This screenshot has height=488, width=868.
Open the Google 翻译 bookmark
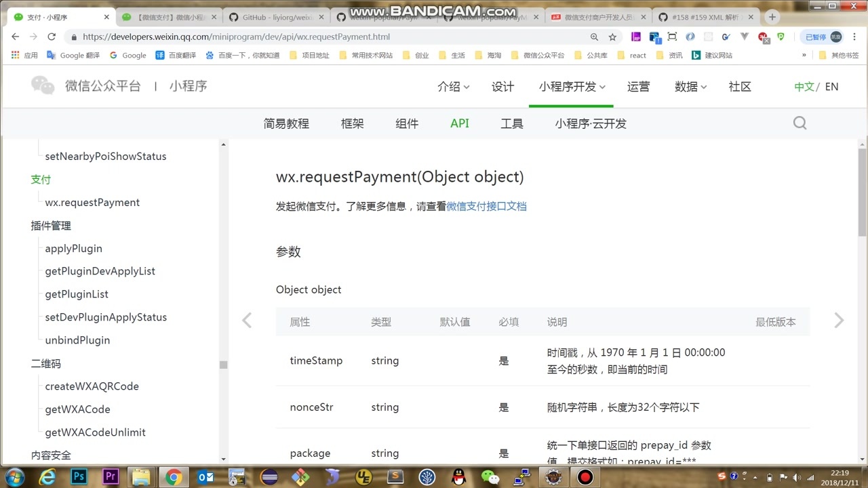(73, 55)
